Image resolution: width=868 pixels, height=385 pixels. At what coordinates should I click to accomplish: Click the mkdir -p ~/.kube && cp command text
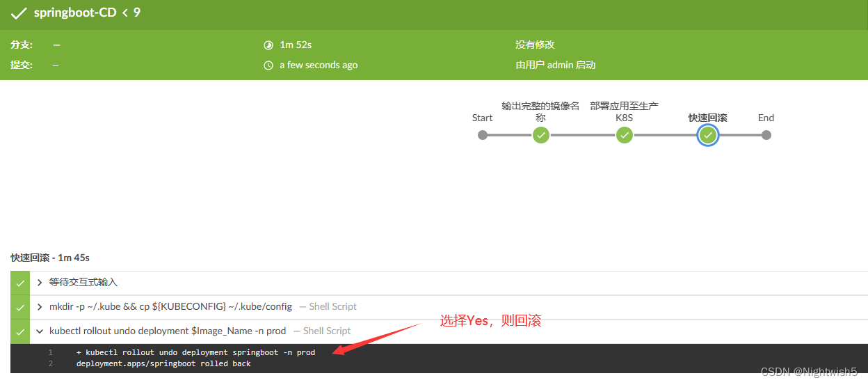click(170, 306)
